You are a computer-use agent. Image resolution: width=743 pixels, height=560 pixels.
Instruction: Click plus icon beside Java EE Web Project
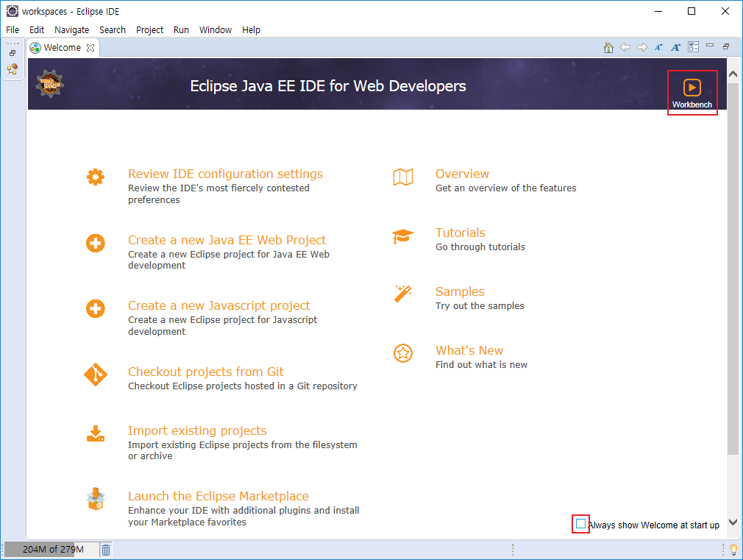click(x=95, y=244)
